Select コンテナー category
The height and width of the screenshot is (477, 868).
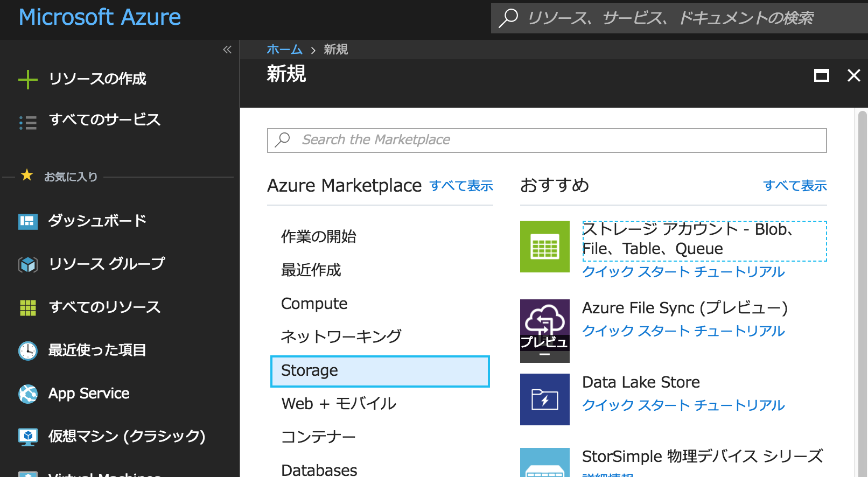pos(319,437)
